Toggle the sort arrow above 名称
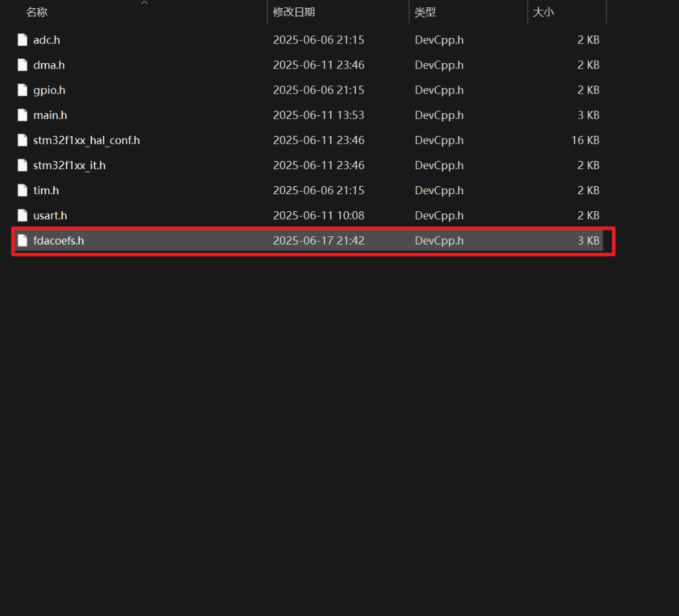This screenshot has width=679, height=616. pyautogui.click(x=145, y=3)
